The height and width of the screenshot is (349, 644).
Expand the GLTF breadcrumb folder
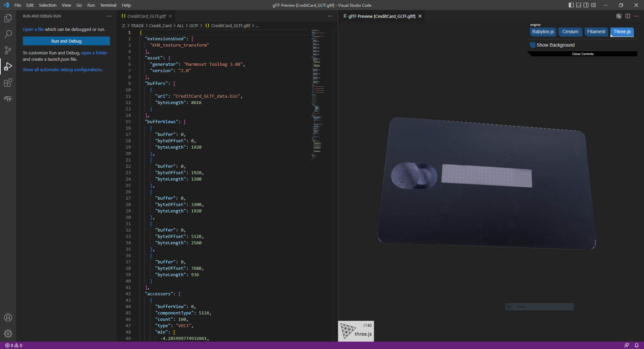[194, 26]
